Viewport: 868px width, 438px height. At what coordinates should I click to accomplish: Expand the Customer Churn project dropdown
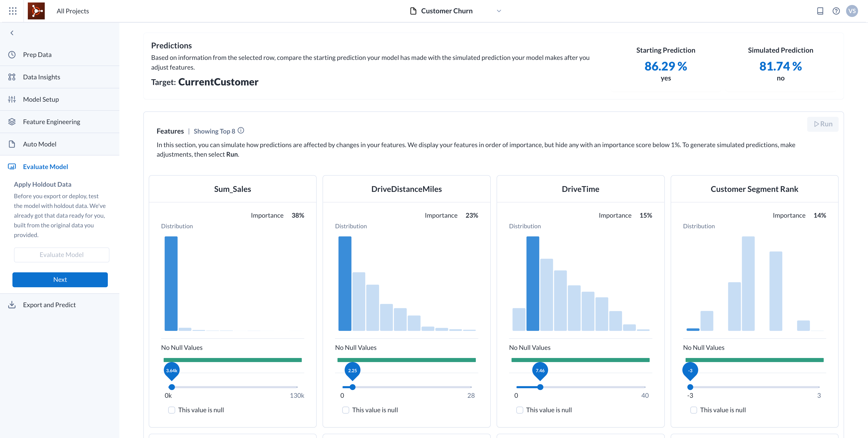[x=499, y=11]
